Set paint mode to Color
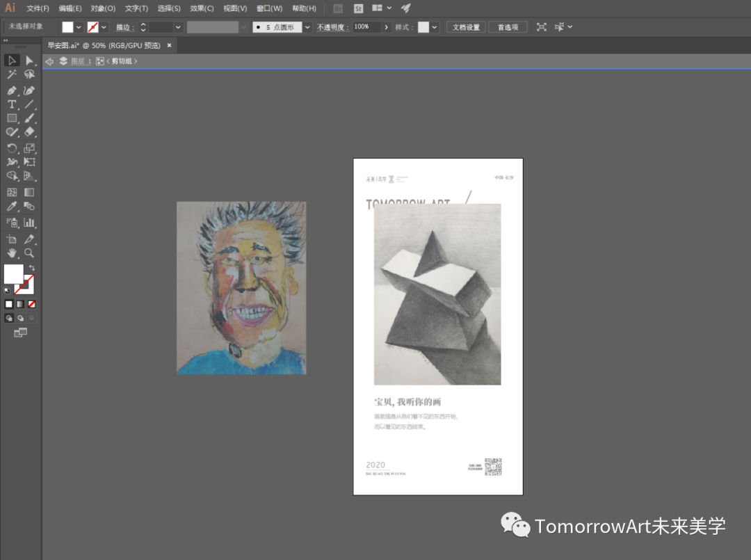Screen dimensions: 751x560 8,304
